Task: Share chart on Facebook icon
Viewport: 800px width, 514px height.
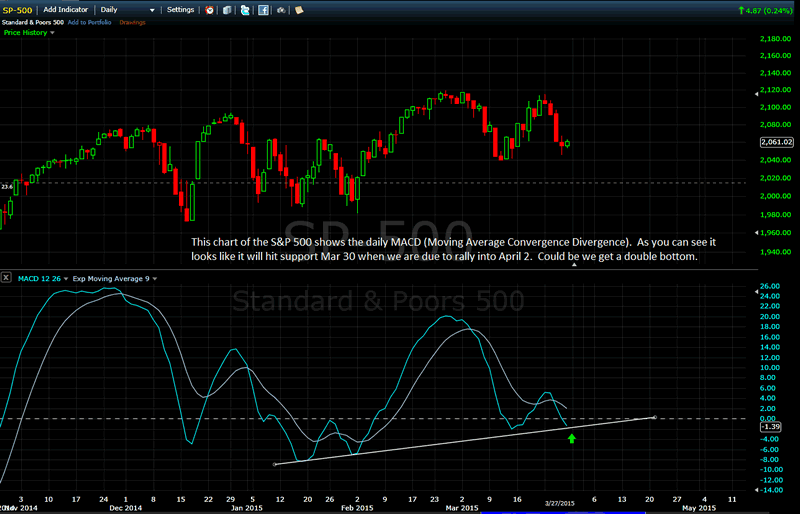Action: coord(263,9)
